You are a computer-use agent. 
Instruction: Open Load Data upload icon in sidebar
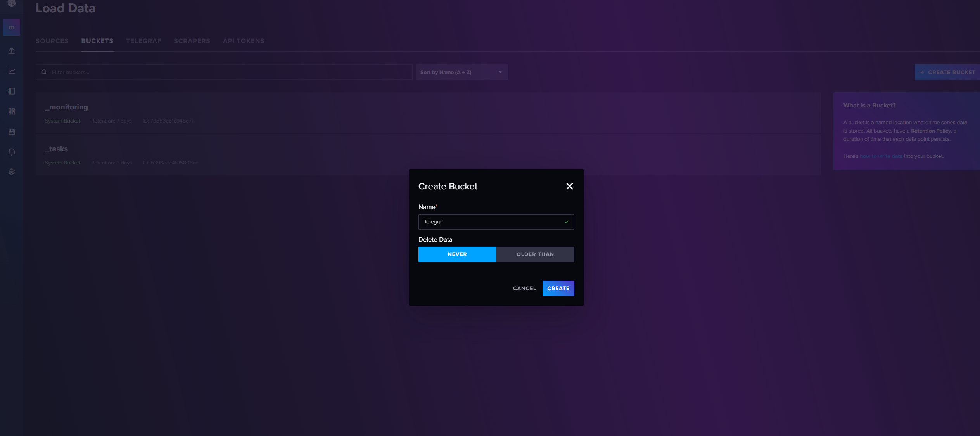click(12, 51)
